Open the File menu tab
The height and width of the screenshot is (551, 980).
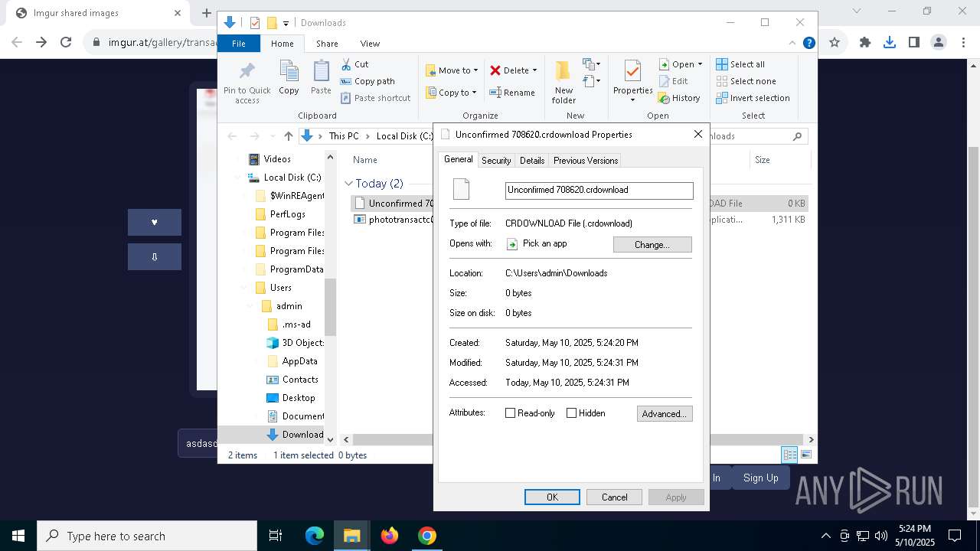pyautogui.click(x=239, y=44)
